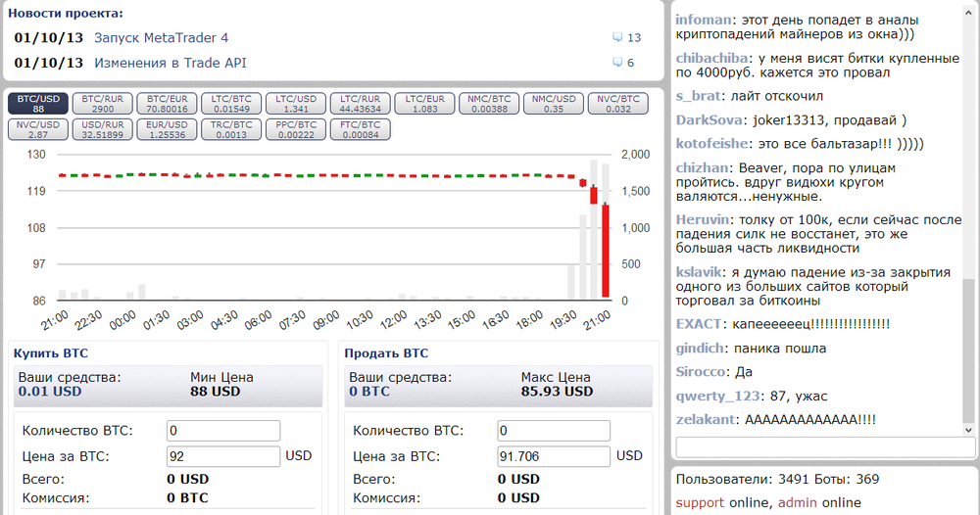Click username s_brat in chat

(698, 96)
